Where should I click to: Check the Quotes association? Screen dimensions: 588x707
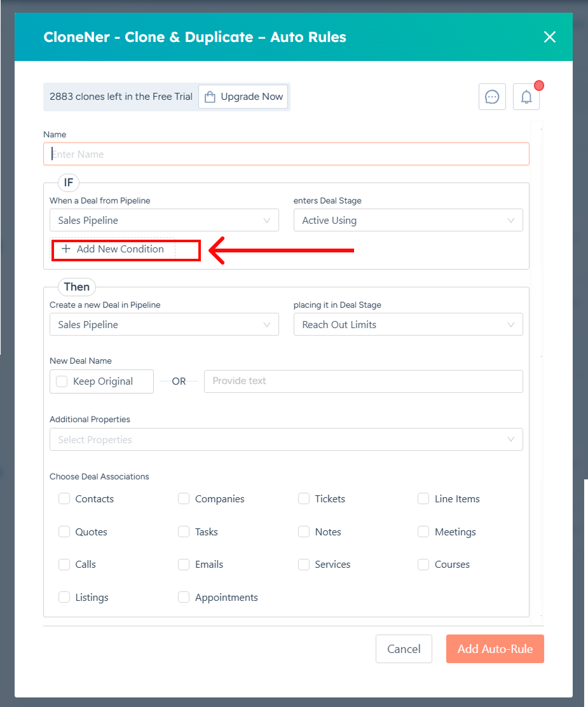coord(64,532)
